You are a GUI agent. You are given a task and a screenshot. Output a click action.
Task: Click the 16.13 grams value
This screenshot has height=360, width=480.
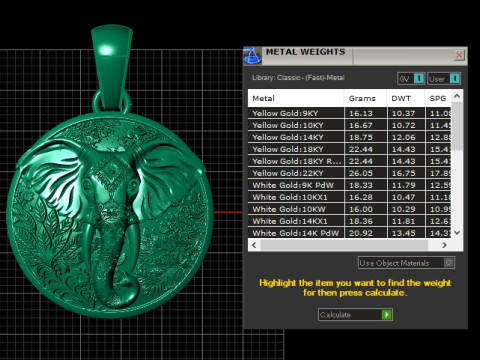coord(361,113)
